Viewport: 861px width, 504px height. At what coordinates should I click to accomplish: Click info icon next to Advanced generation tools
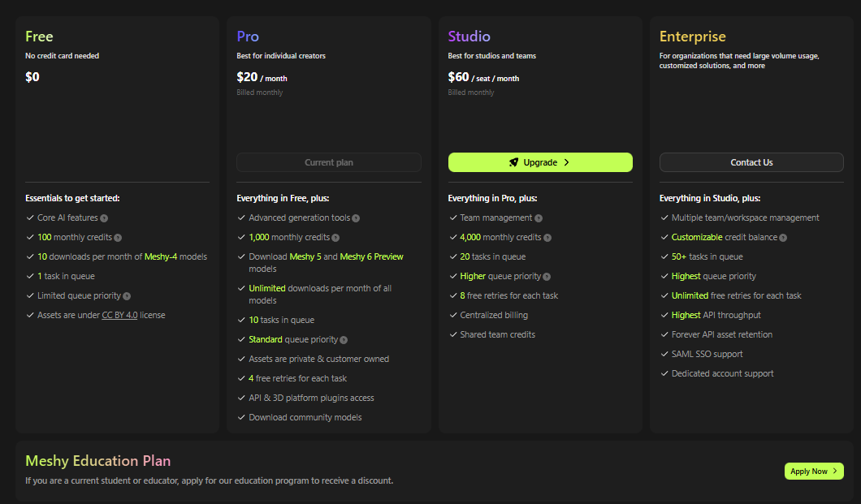(x=356, y=218)
